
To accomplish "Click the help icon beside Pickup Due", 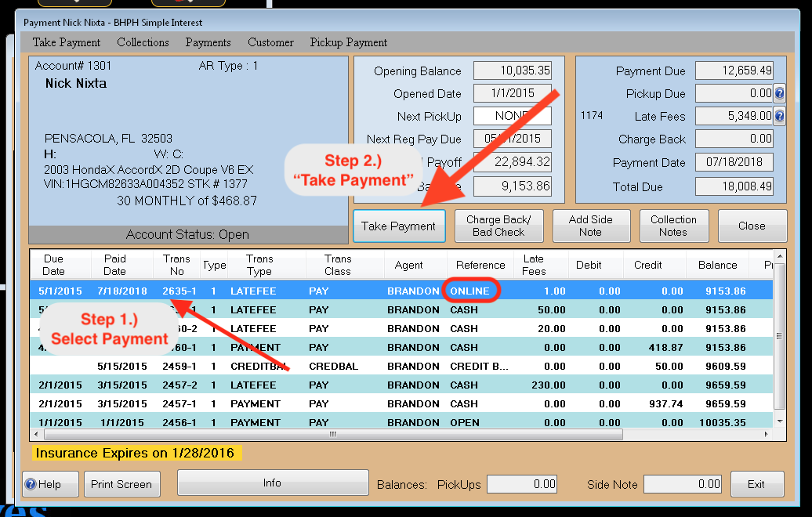I will [x=779, y=94].
